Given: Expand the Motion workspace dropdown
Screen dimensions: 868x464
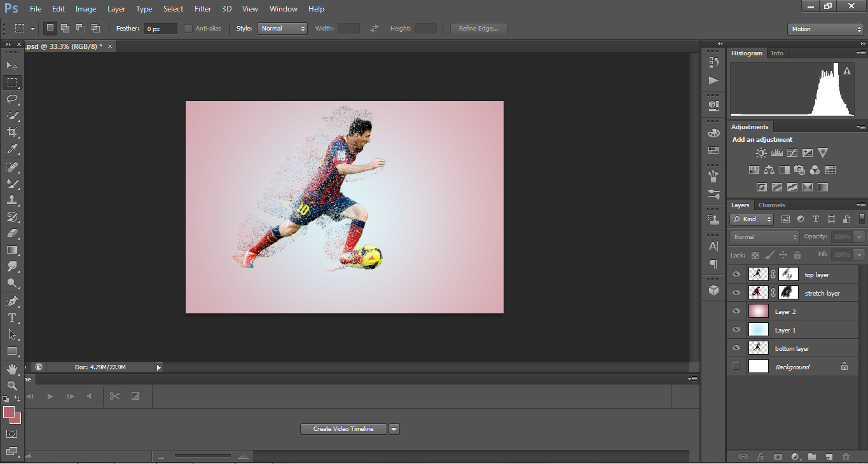Looking at the screenshot, I should (825, 29).
